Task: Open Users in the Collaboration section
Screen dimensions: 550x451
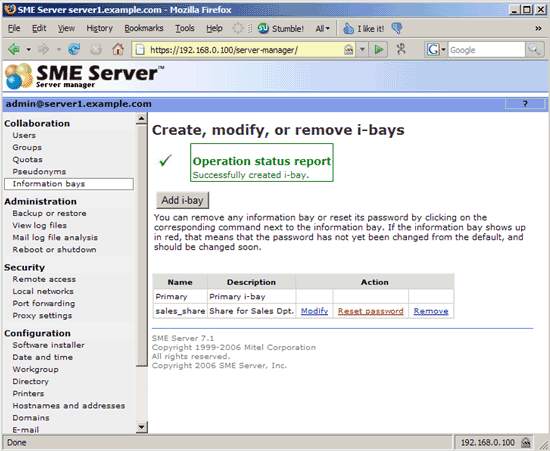Action: coord(24,135)
